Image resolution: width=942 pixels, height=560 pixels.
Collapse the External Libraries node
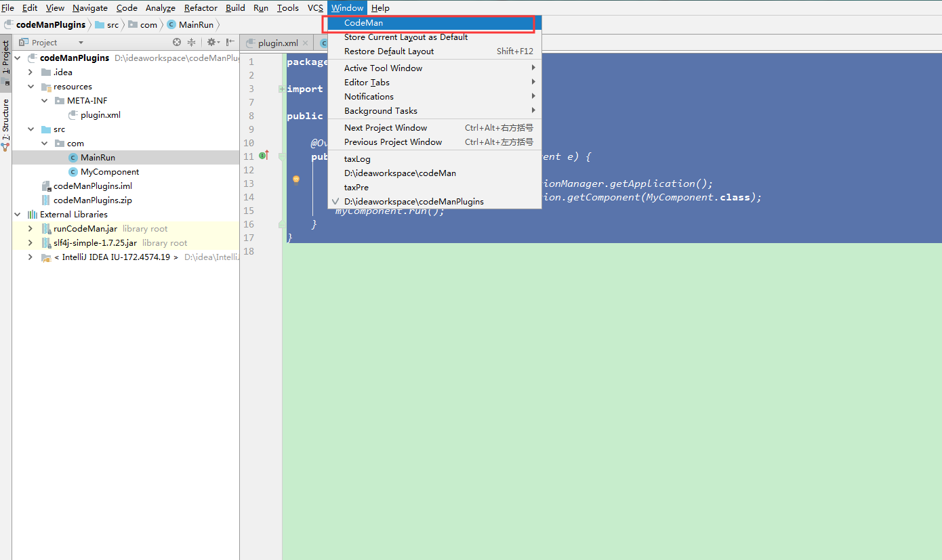pos(18,215)
